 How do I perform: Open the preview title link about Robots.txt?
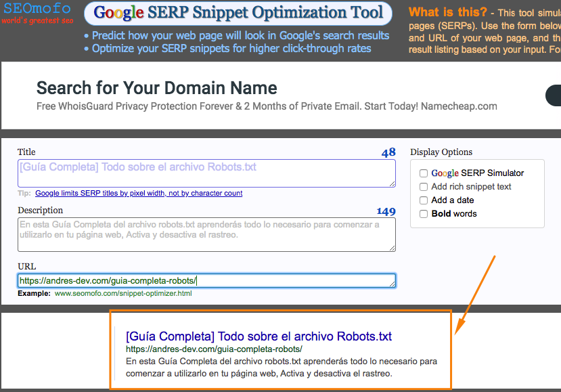pyautogui.click(x=259, y=336)
